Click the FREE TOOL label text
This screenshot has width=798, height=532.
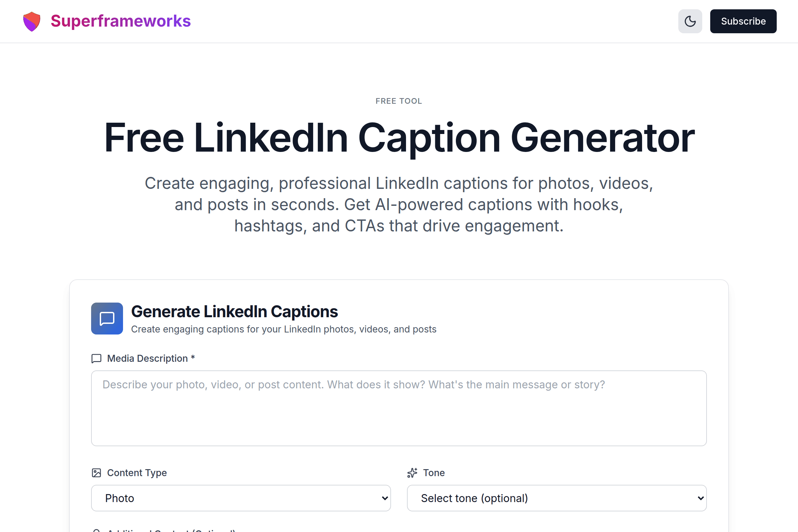coord(399,101)
